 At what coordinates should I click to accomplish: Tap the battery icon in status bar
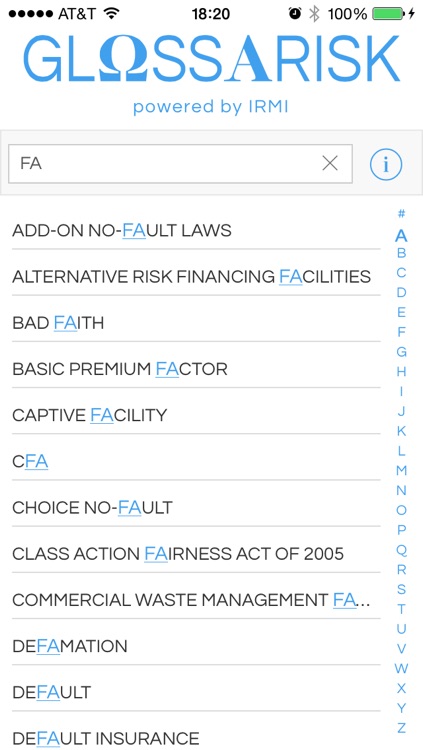(388, 14)
